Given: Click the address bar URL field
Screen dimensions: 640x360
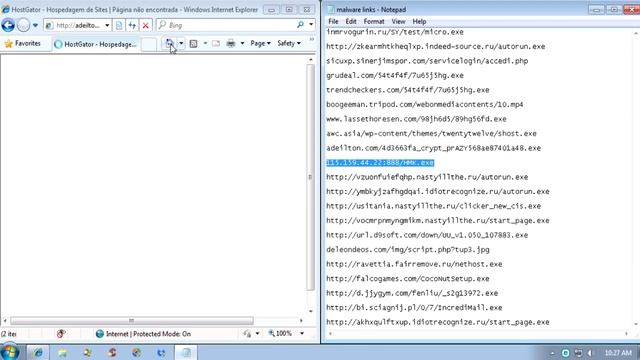Looking at the screenshot, I should [79, 25].
